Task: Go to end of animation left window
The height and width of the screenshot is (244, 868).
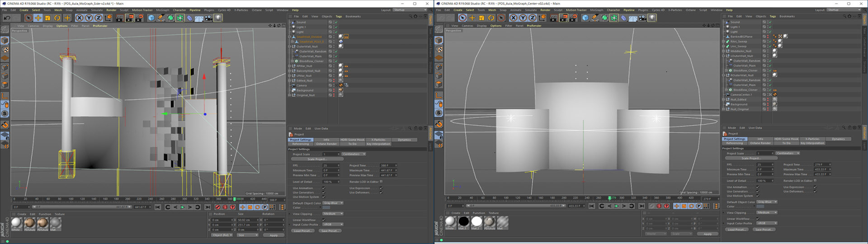Action: (x=208, y=207)
